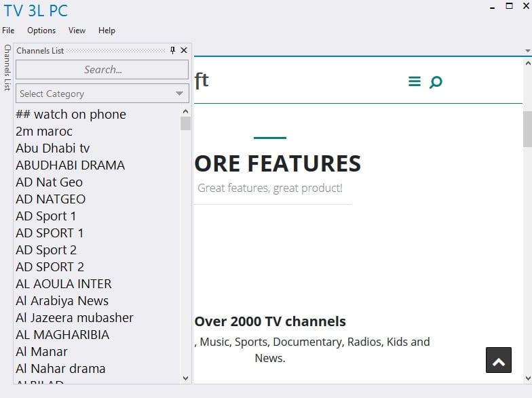532x398 pixels.
Task: Click the magnifier search icon on webpage
Action: (436, 82)
